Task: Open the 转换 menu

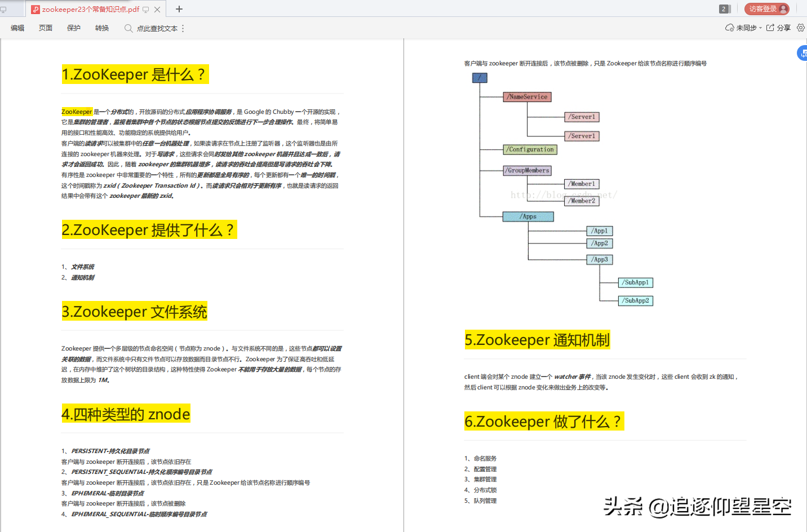Action: point(102,28)
